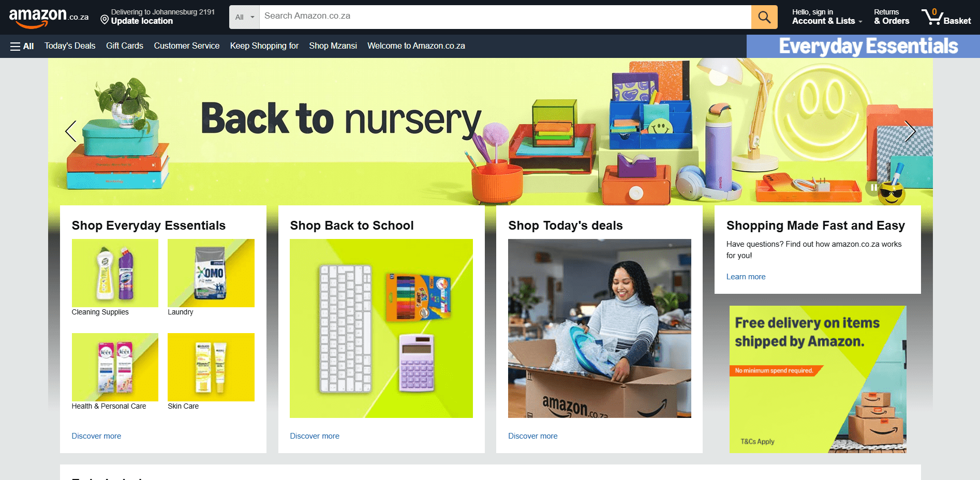Click the orange search magnifier button
This screenshot has width=980, height=480.
click(764, 17)
